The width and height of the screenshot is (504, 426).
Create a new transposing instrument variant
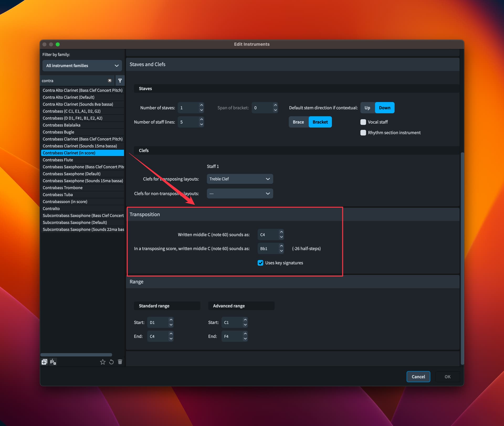[53, 362]
